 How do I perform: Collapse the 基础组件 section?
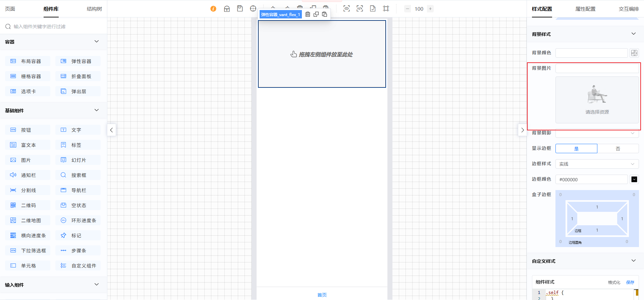97,110
